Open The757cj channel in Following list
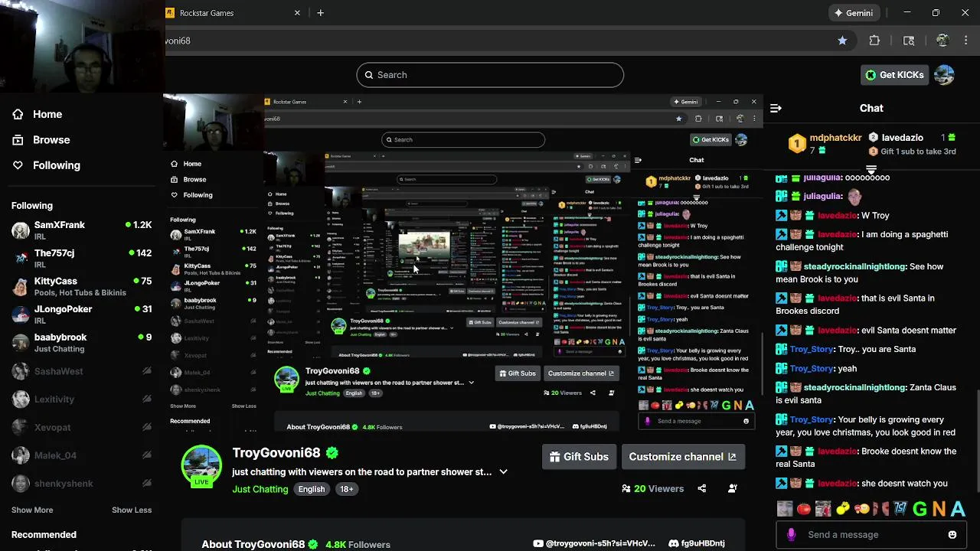Viewport: 980px width, 551px height. tap(81, 258)
